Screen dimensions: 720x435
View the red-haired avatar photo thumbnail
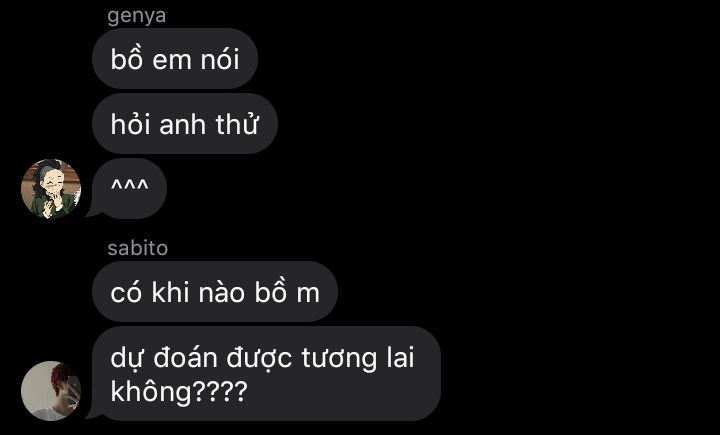tap(51, 390)
